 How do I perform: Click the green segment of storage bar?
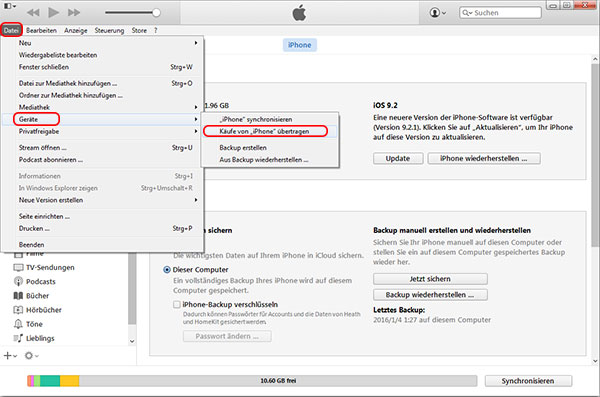[50, 381]
